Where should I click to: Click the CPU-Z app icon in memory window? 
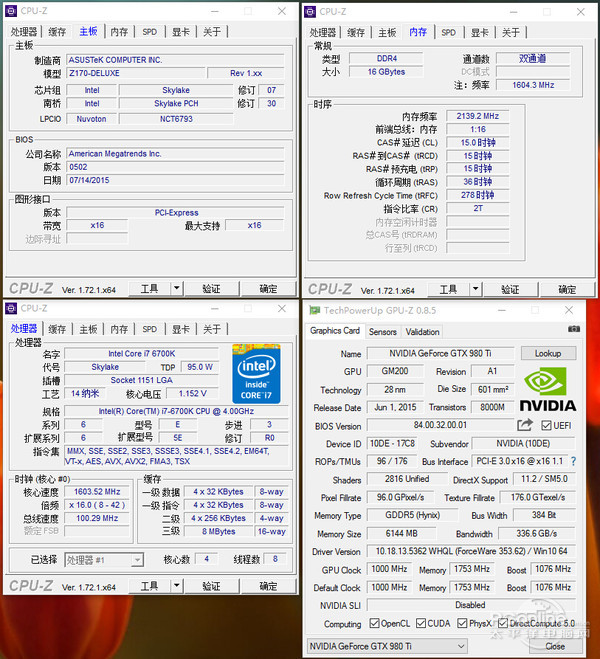(310, 12)
